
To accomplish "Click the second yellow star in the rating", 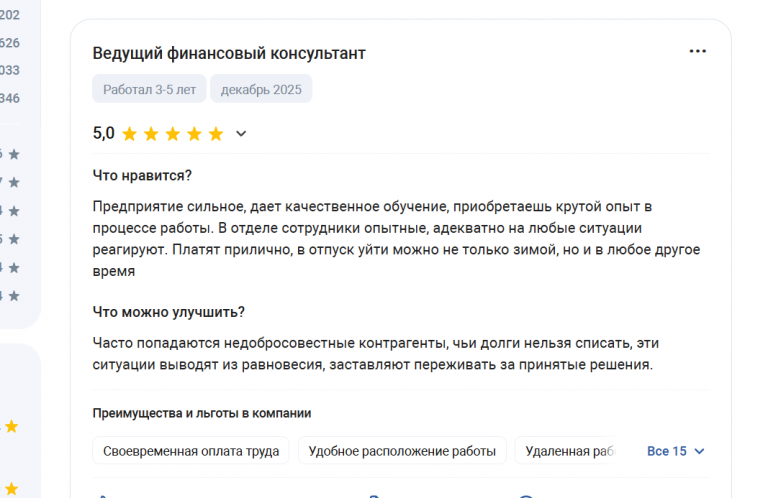I will click(151, 133).
